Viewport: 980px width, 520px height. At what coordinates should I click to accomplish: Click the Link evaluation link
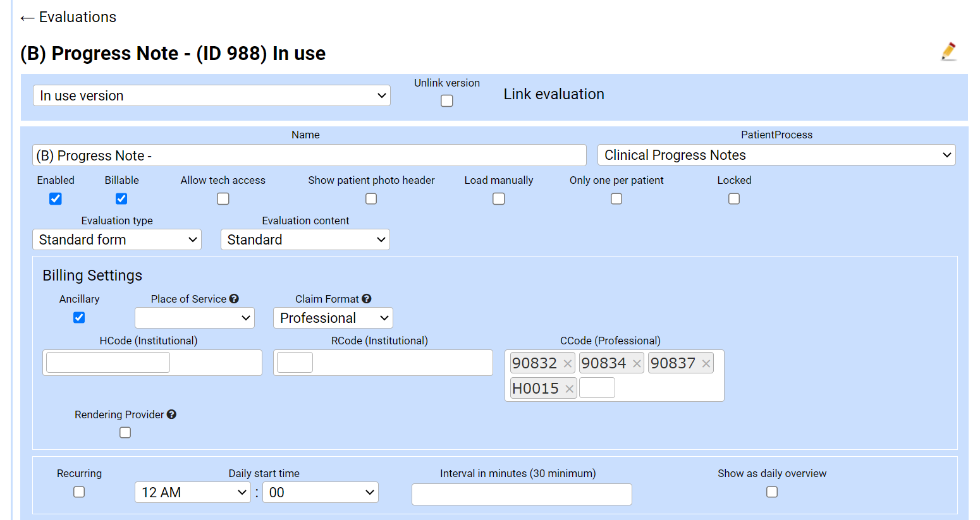[553, 94]
